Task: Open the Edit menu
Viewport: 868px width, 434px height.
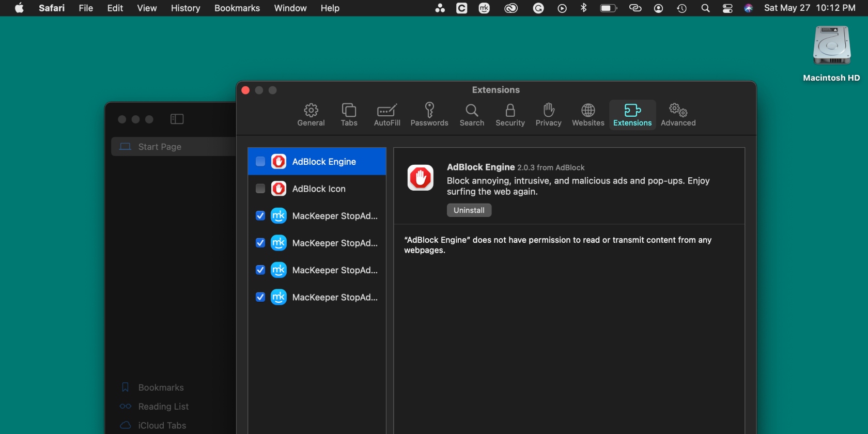Action: point(115,8)
